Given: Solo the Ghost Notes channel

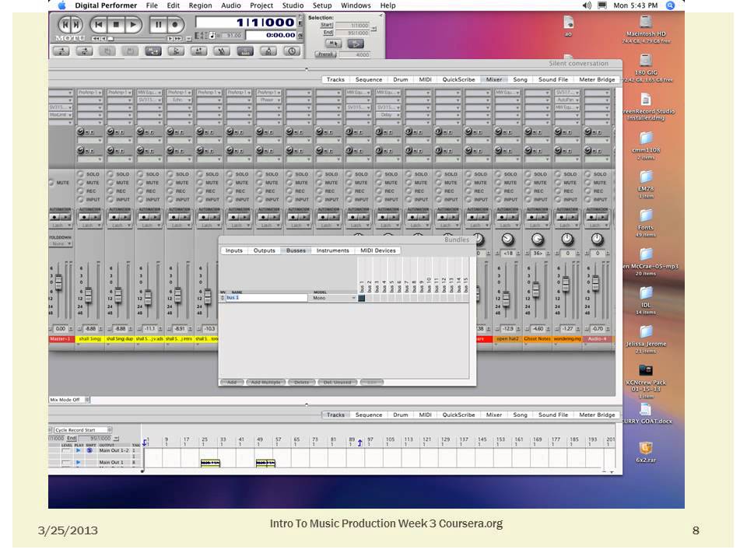Looking at the screenshot, I should point(528,174).
